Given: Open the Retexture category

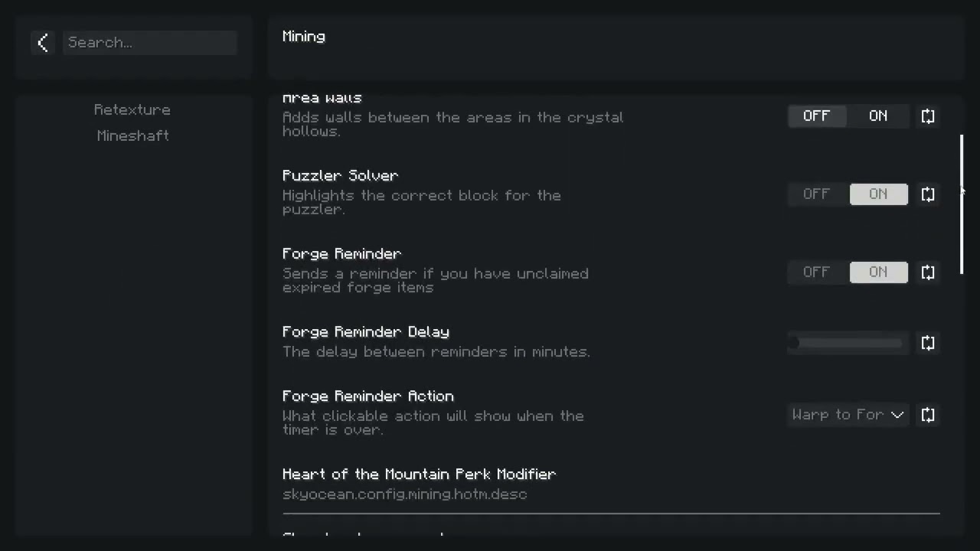Looking at the screenshot, I should pos(132,110).
